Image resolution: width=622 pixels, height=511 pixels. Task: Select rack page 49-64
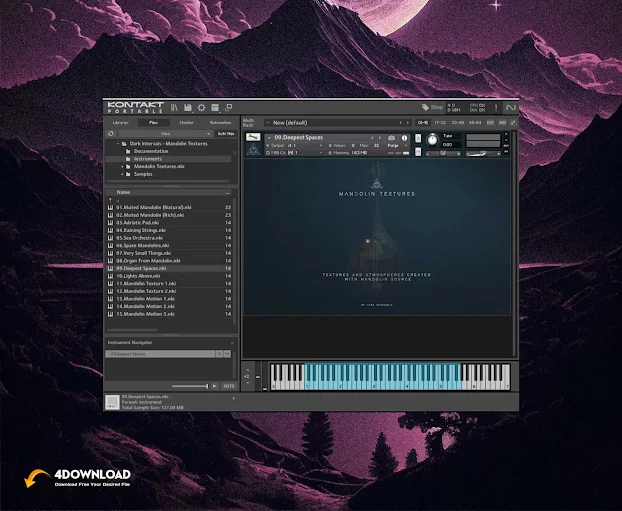(475, 123)
